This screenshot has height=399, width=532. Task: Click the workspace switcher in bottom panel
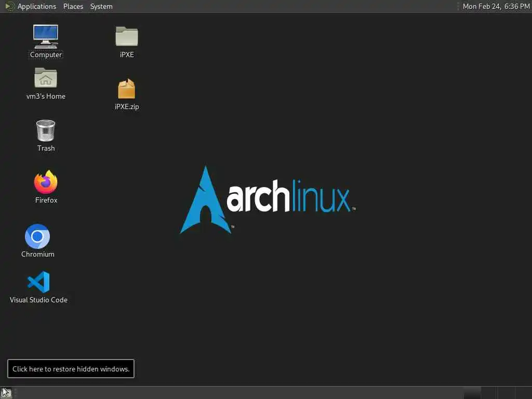[x=497, y=393]
